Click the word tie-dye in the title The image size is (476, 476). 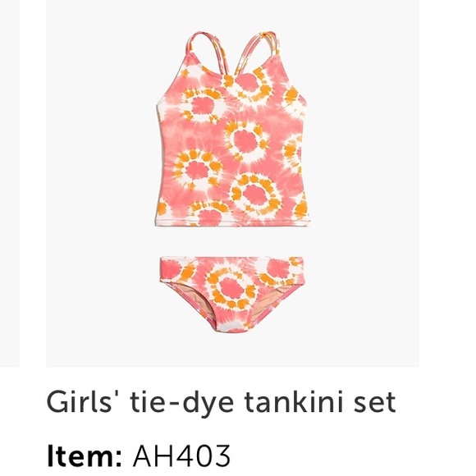point(182,403)
